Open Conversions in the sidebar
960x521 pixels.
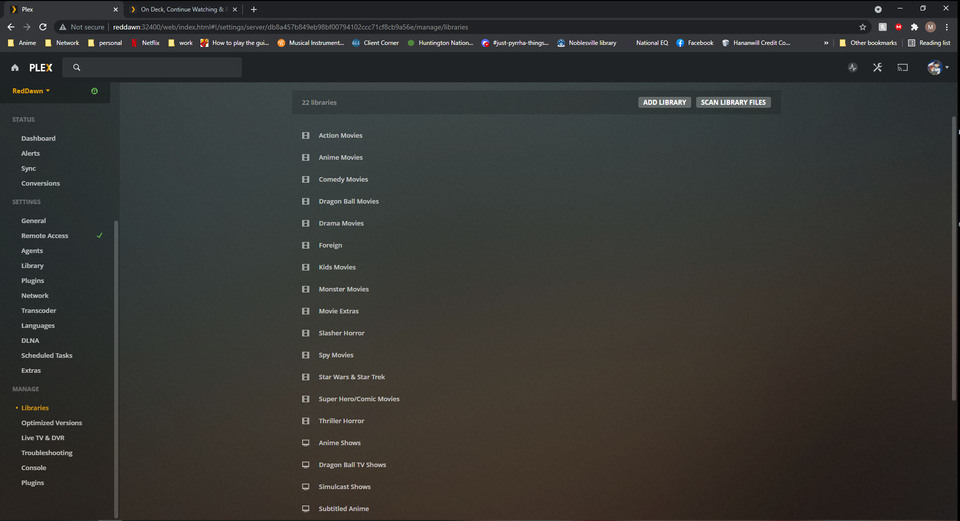pyautogui.click(x=40, y=184)
